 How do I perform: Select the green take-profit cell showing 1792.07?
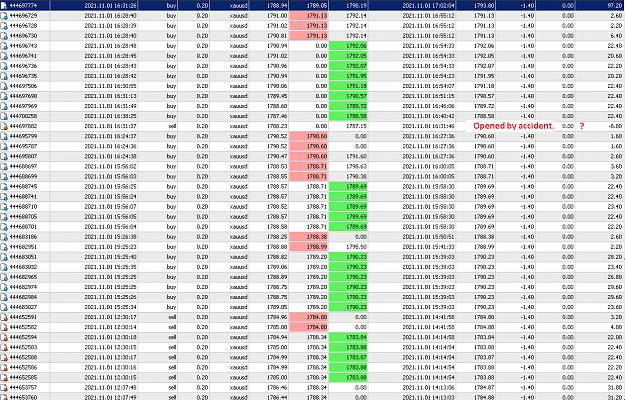coord(348,66)
